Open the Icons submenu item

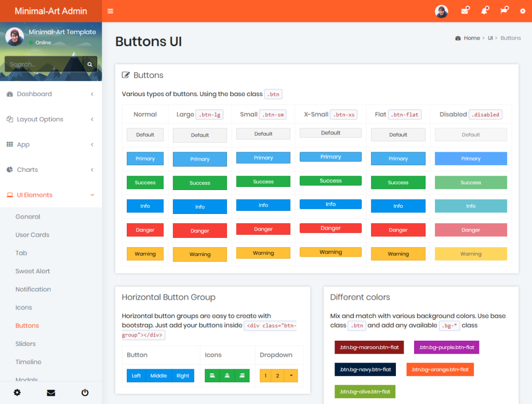pyautogui.click(x=24, y=307)
